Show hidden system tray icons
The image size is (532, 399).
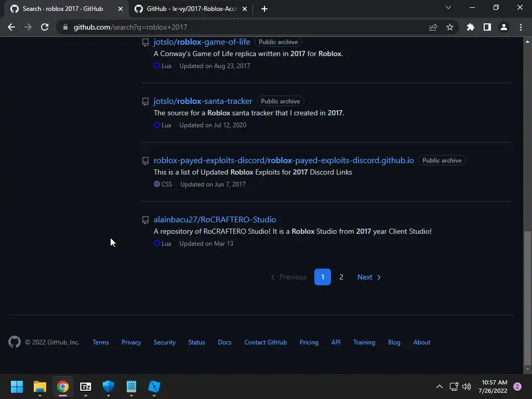[x=440, y=387]
